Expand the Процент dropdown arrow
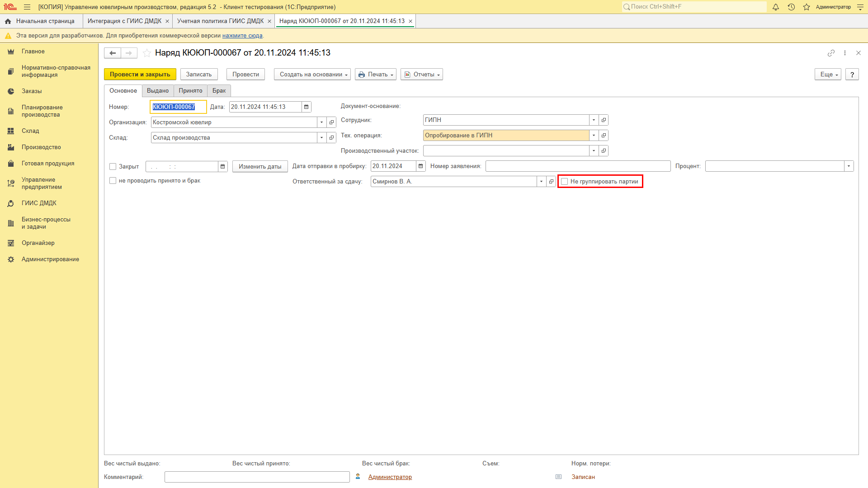 click(x=849, y=166)
